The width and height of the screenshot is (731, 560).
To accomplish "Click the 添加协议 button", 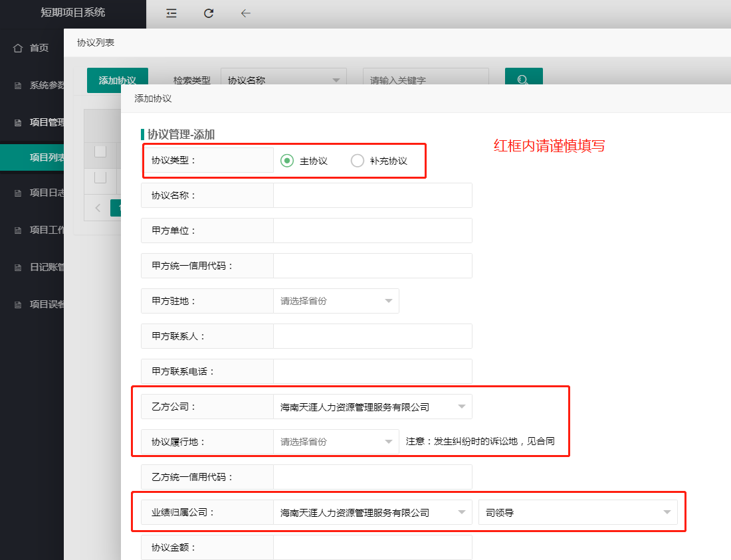I will pyautogui.click(x=118, y=79).
